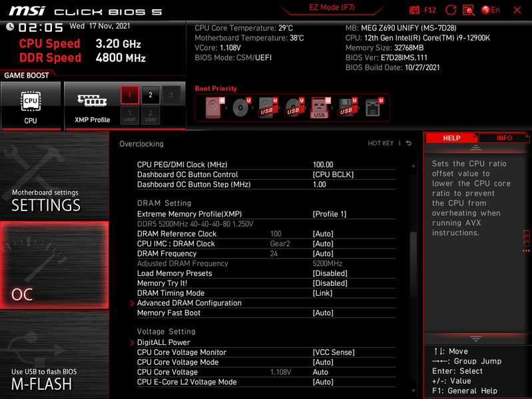Select the hard disk boot priority icon
The height and width of the screenshot is (399, 532).
[x=215, y=107]
